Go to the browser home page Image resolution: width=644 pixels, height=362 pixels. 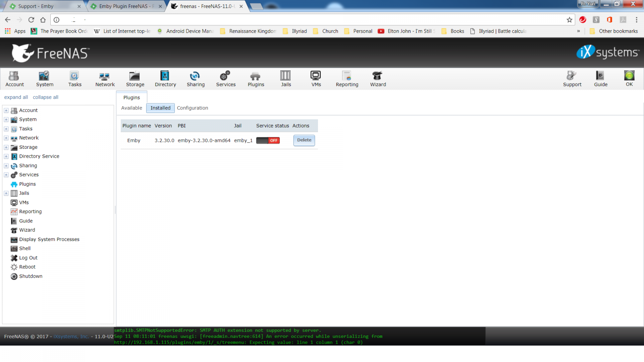click(x=43, y=20)
